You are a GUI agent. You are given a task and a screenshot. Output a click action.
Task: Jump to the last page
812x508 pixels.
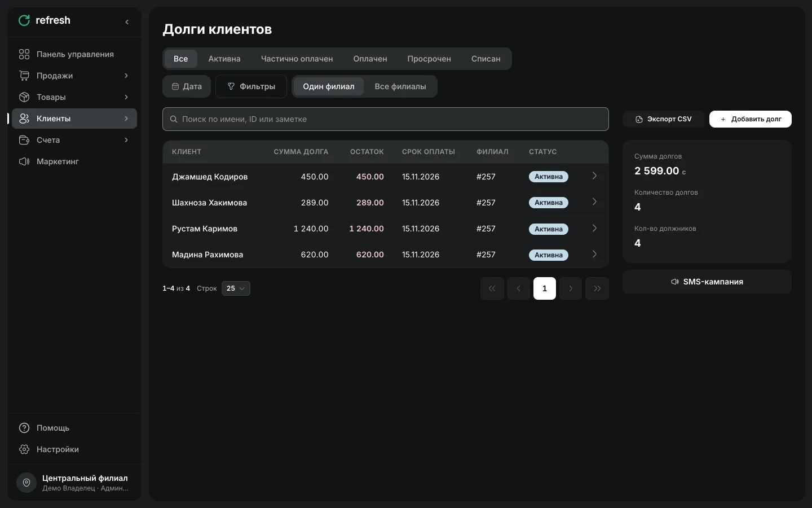597,288
